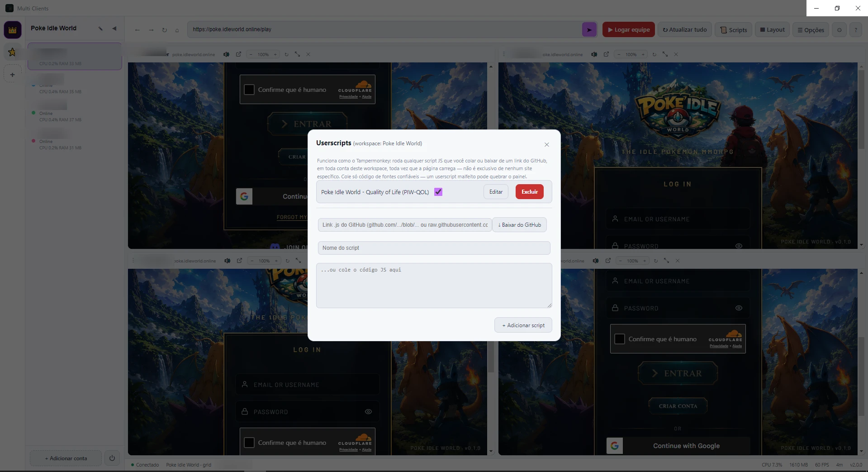Mute audio of the top-left pane

click(x=226, y=54)
